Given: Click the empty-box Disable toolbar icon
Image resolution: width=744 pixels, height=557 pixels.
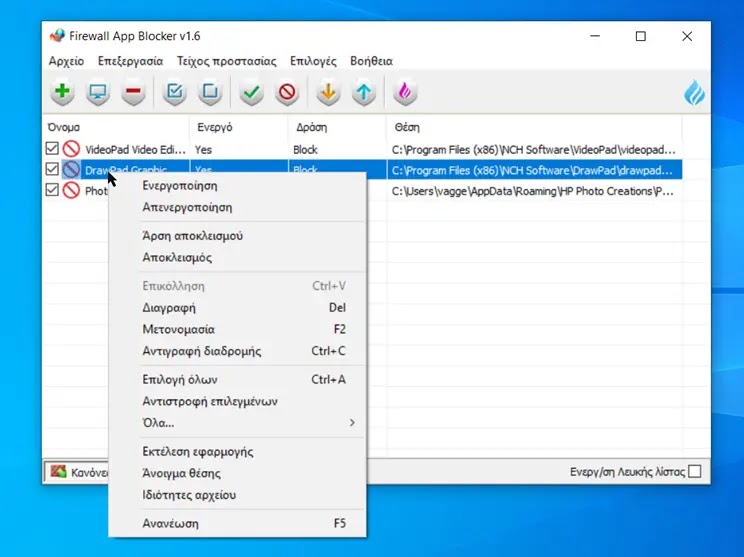Looking at the screenshot, I should tap(210, 92).
